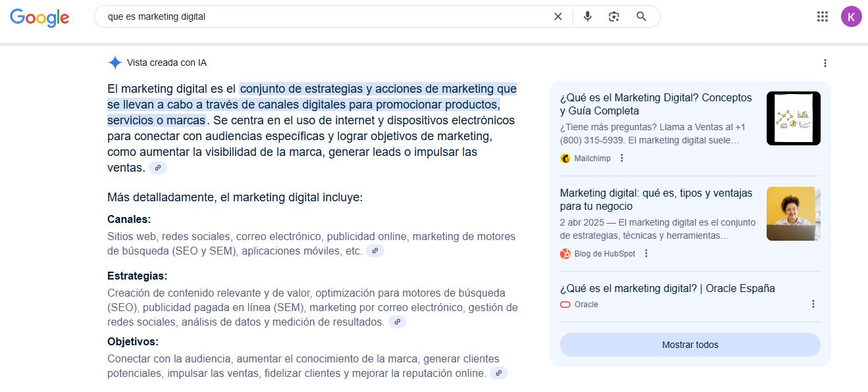Open the Google logo homepage link
This screenshot has height=392, width=868.
pyautogui.click(x=39, y=18)
